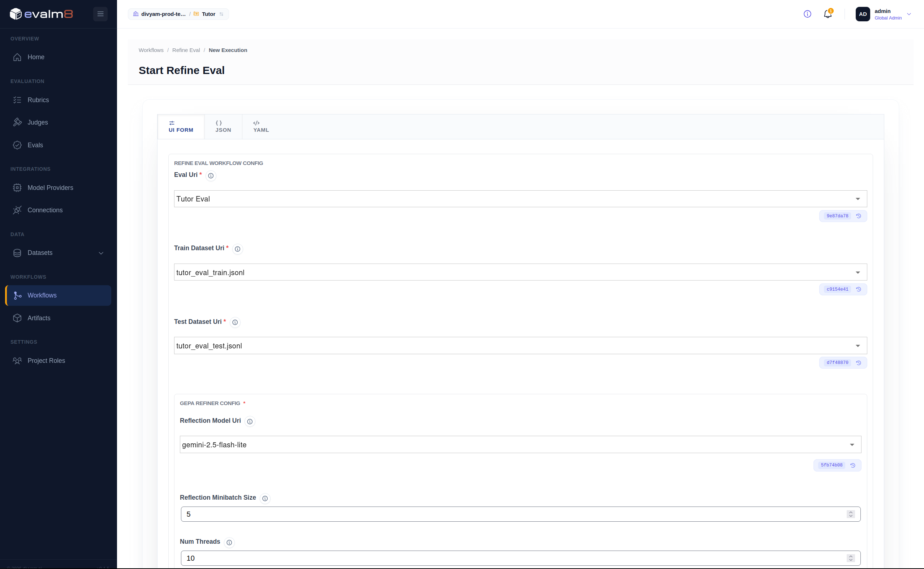The height and width of the screenshot is (569, 924).
Task: Click the info icon in the top bar
Action: coord(807,14)
